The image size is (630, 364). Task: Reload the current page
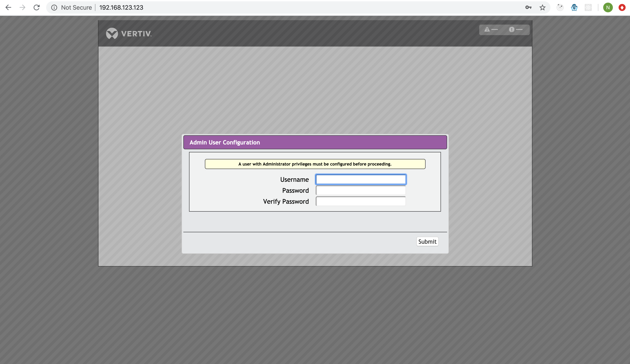[36, 7]
